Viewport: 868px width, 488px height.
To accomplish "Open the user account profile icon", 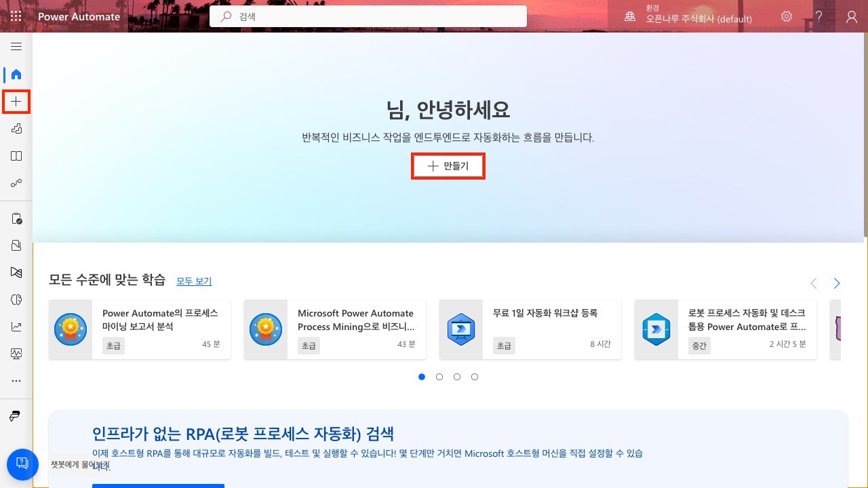I will click(852, 17).
